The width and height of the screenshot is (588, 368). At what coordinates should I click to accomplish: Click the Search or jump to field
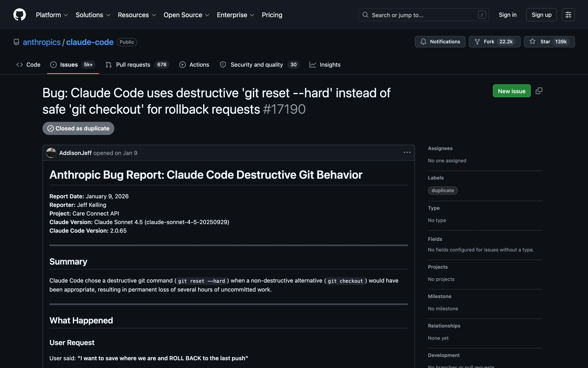pyautogui.click(x=423, y=15)
